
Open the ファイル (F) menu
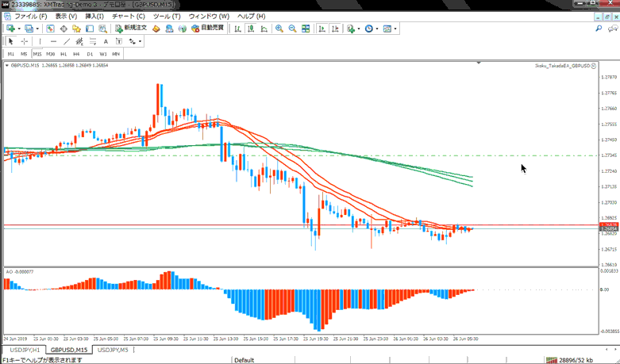[x=30, y=16]
